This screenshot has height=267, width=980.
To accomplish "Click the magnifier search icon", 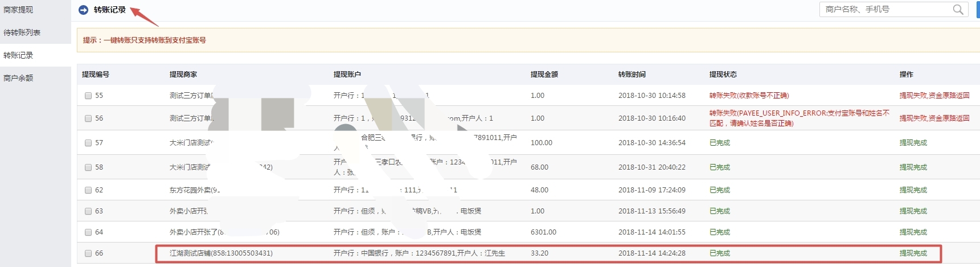I will coord(958,10).
